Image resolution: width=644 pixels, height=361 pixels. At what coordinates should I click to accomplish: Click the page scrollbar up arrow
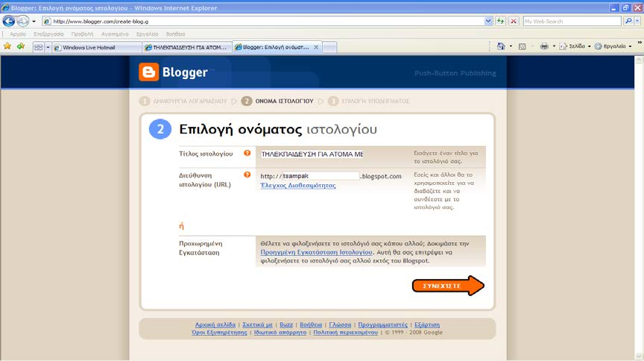pos(639,60)
